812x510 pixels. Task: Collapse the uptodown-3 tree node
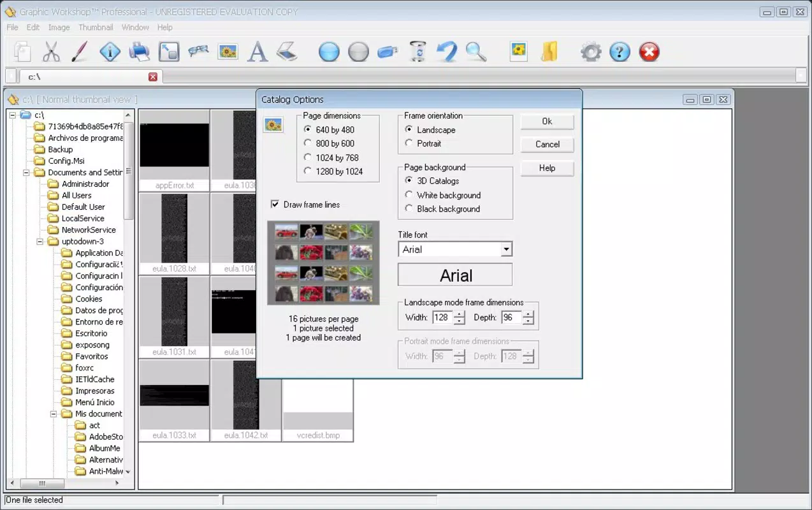click(40, 242)
